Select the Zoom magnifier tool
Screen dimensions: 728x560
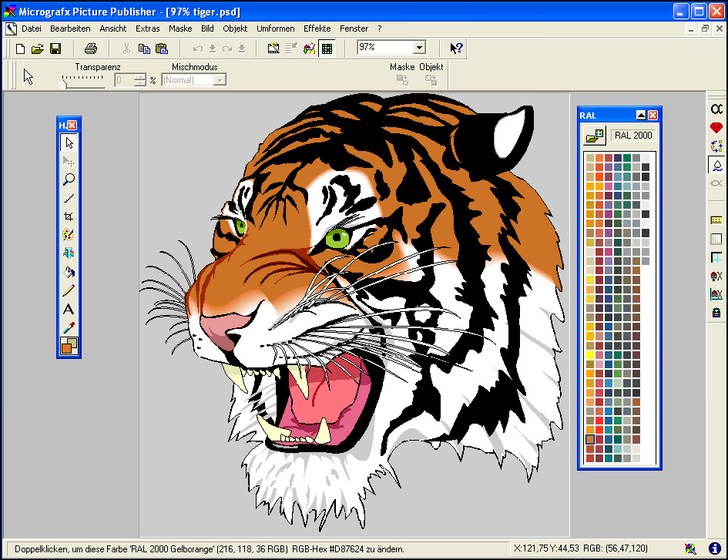[69, 179]
